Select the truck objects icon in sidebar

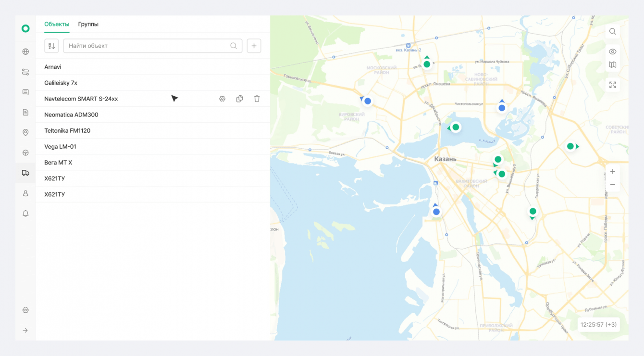pyautogui.click(x=25, y=173)
